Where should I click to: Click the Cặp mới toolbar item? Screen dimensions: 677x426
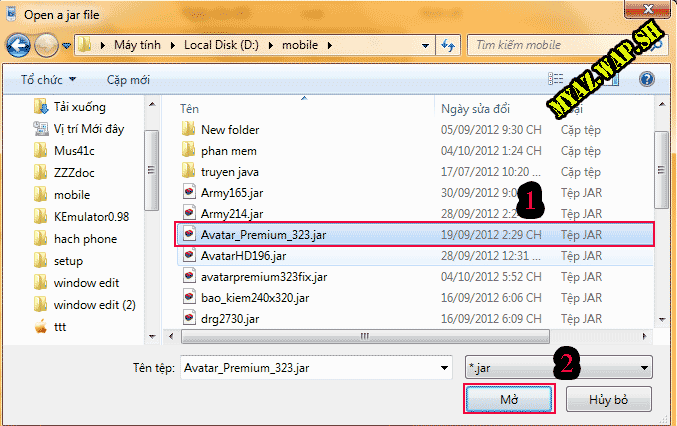(128, 79)
